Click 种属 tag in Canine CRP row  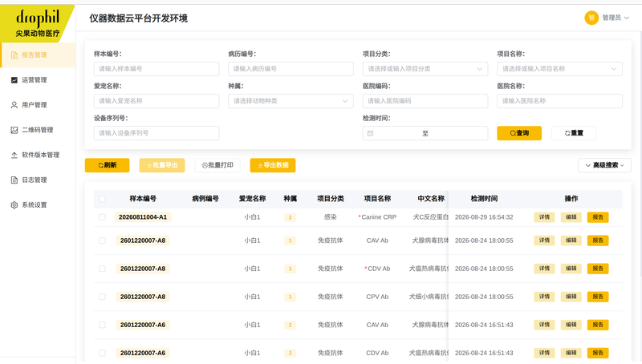click(x=290, y=217)
